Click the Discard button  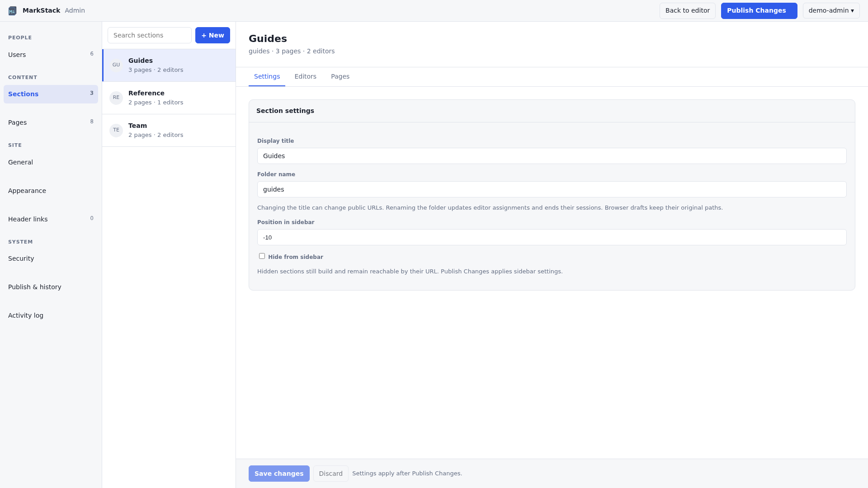(x=330, y=474)
